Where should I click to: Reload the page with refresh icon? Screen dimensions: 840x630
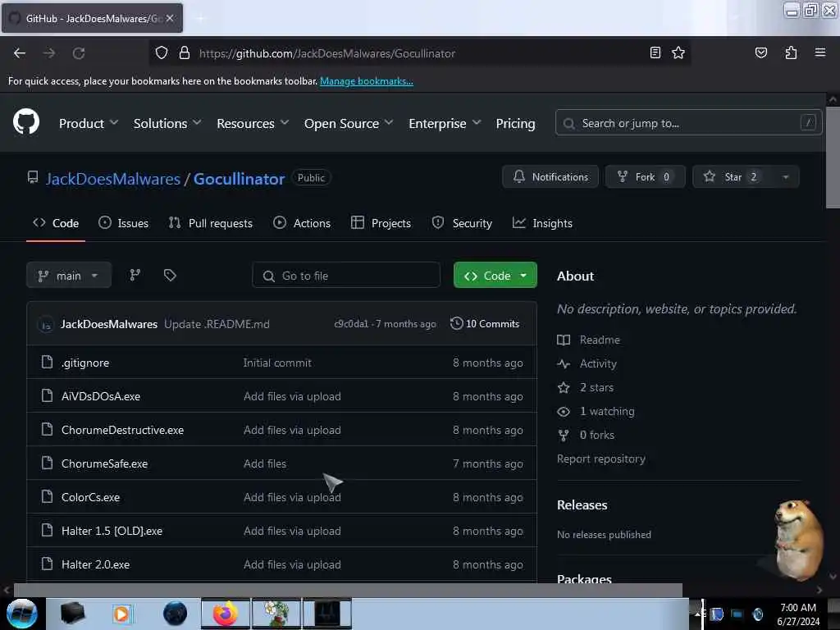[x=79, y=53]
